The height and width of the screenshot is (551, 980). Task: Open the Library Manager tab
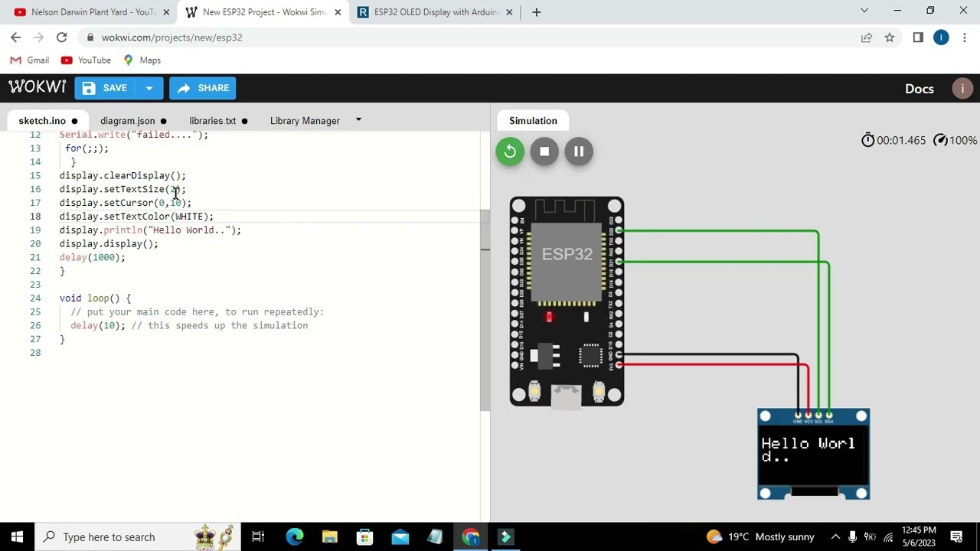(x=305, y=121)
